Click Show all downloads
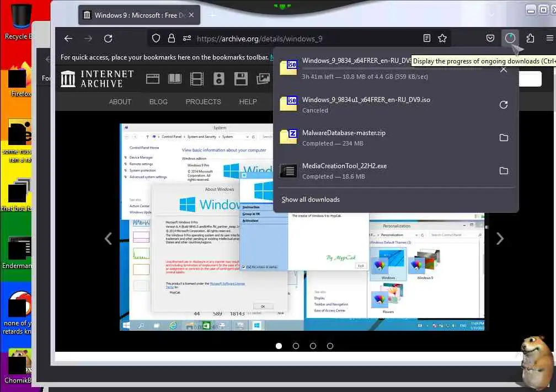The image size is (556, 392). click(x=311, y=200)
